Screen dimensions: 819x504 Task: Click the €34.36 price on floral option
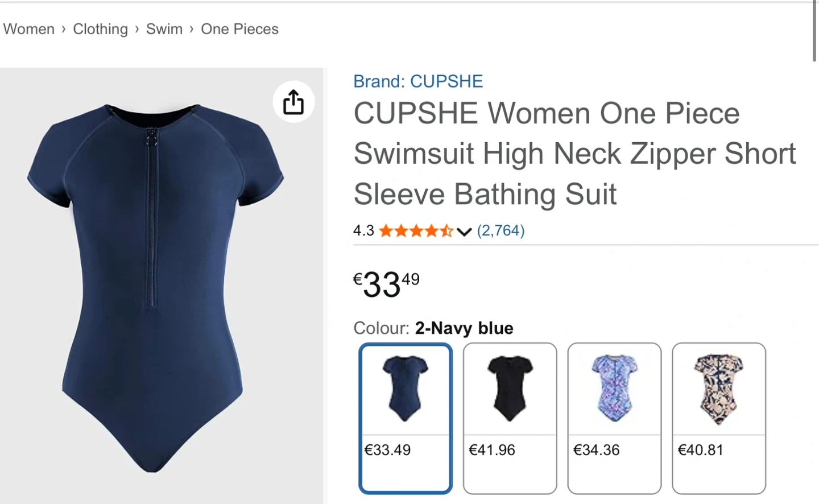click(597, 450)
